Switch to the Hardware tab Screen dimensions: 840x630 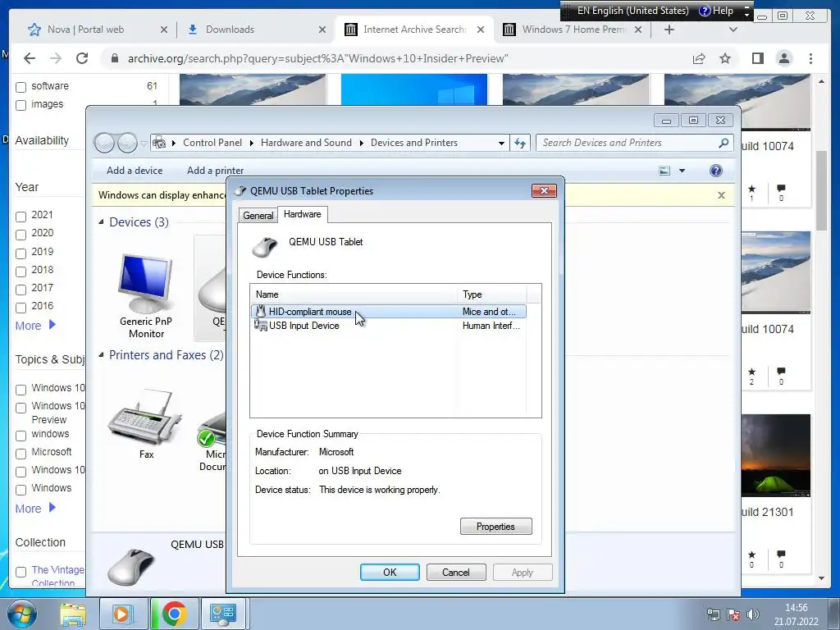[x=302, y=214]
